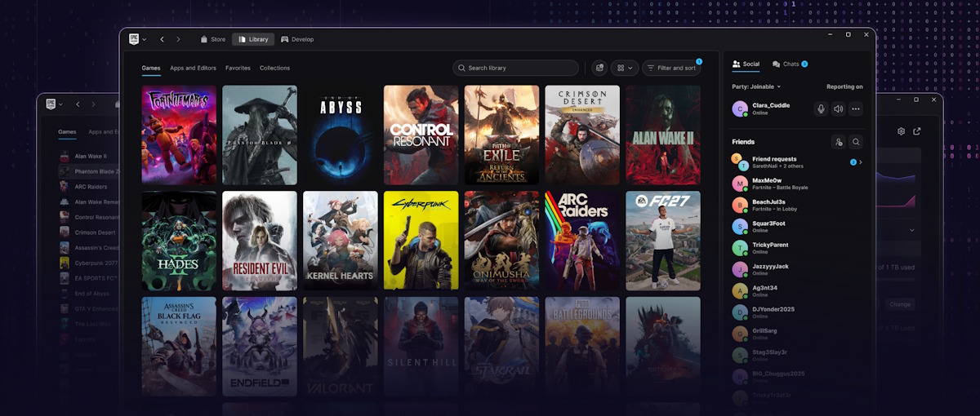
Task: Open Filter and sort options
Action: [671, 69]
